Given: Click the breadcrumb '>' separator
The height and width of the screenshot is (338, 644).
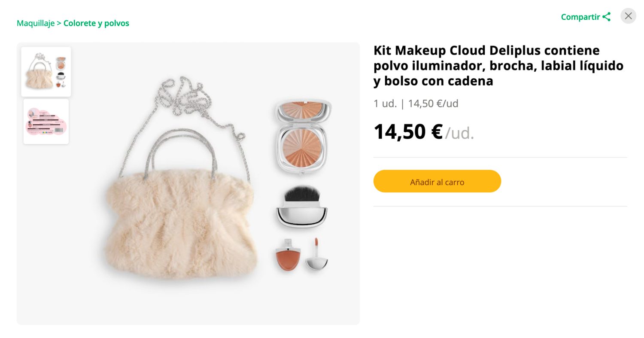Looking at the screenshot, I should point(59,23).
